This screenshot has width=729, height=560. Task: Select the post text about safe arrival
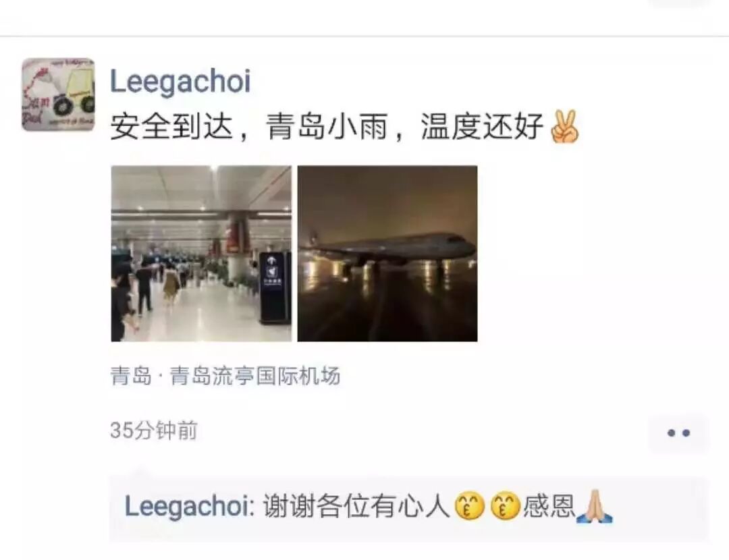pos(344,126)
